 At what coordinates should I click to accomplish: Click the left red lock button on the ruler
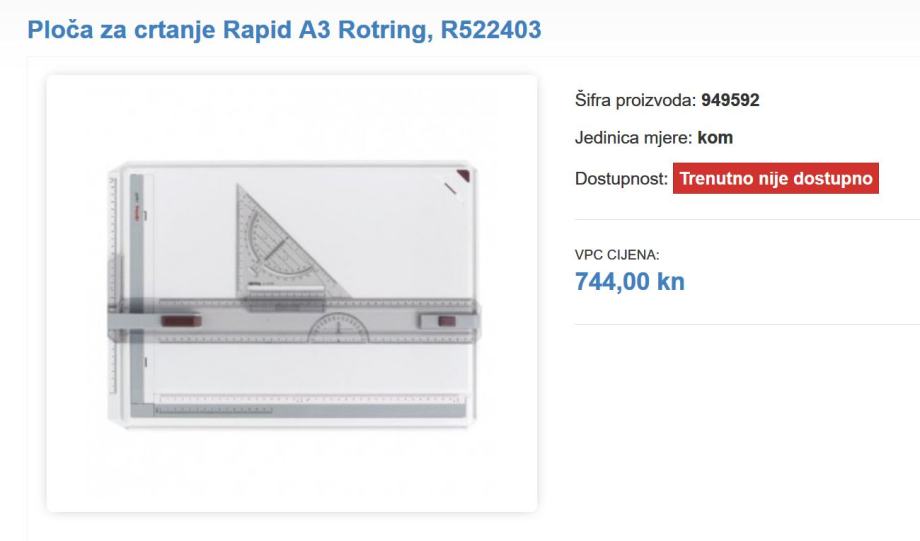pyautogui.click(x=181, y=321)
